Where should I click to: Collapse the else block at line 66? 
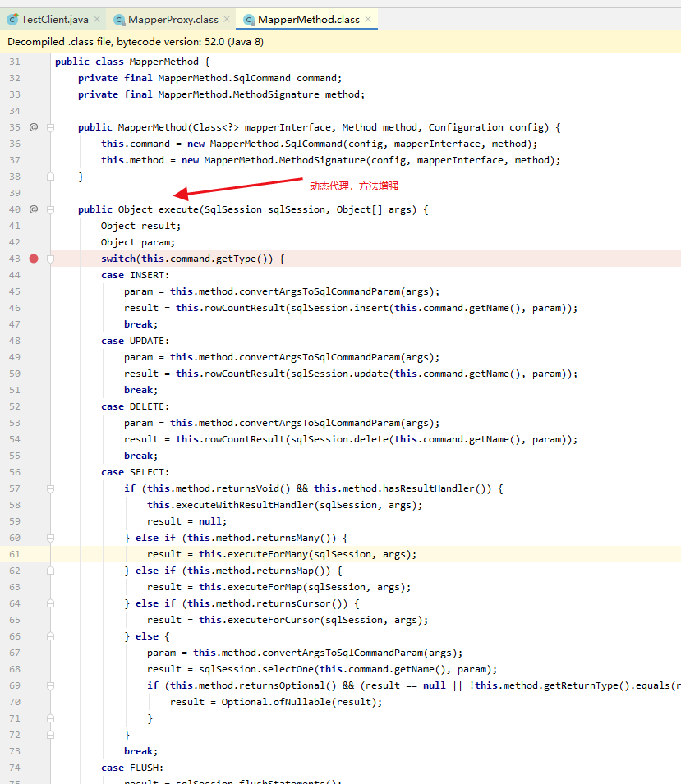(x=49, y=635)
